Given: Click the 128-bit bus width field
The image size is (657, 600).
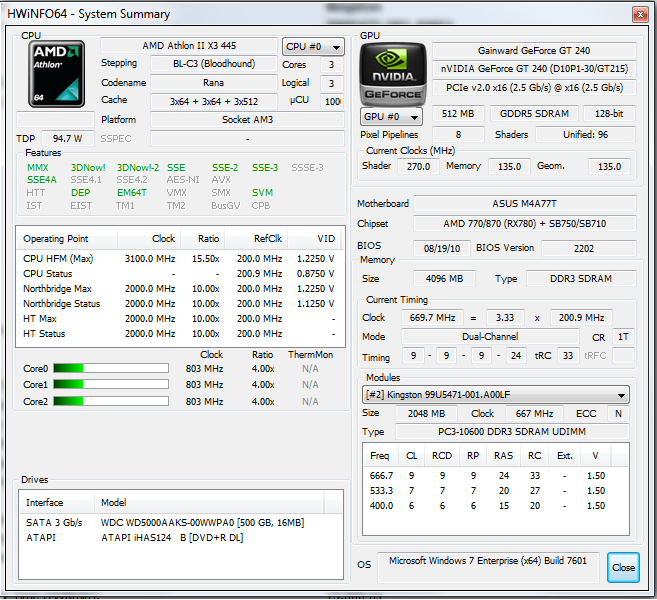Looking at the screenshot, I should click(609, 114).
